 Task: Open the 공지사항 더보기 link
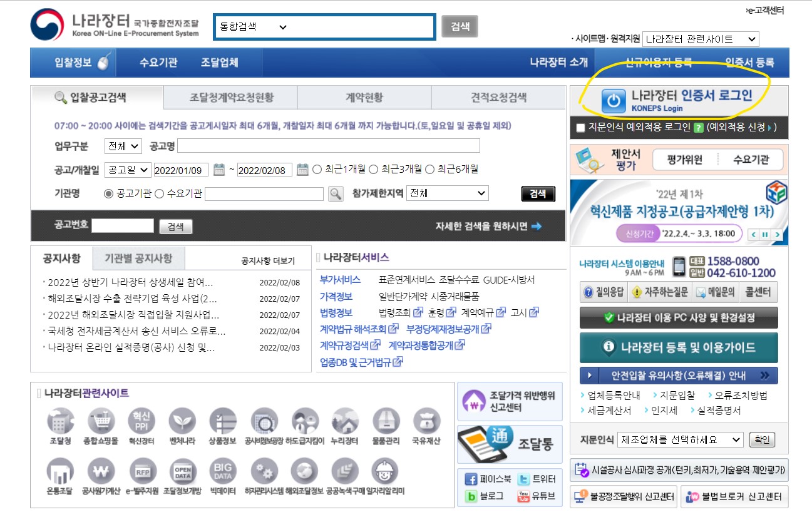[x=268, y=261]
